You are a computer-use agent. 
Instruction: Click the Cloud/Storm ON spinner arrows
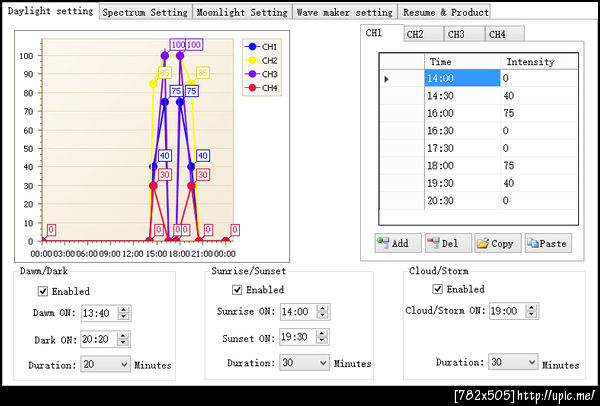[532, 311]
